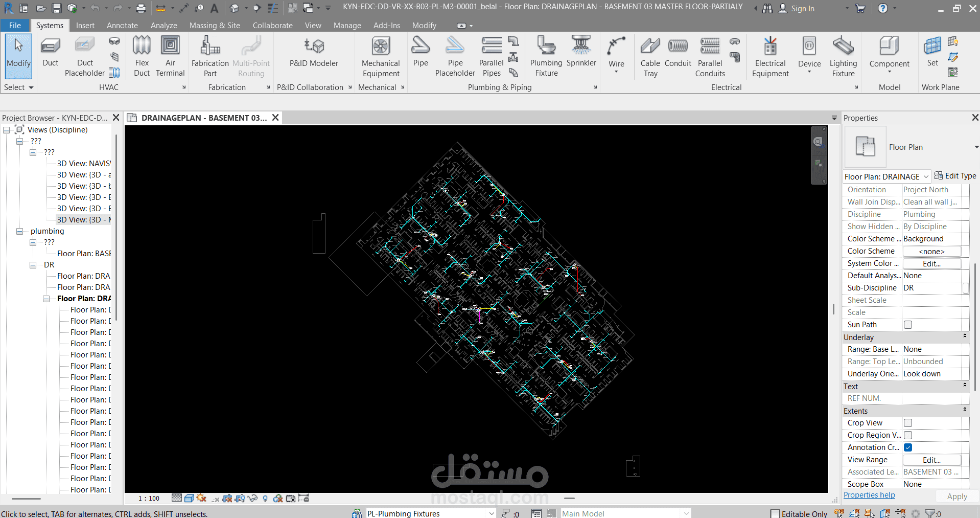This screenshot has width=980, height=518.
Task: Click the Sign In button
Action: coord(797,9)
